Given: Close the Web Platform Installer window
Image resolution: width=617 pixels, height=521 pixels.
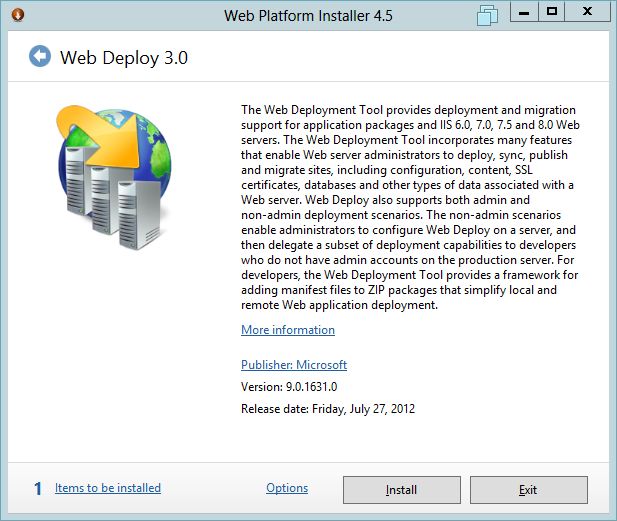Looking at the screenshot, I should tap(587, 12).
